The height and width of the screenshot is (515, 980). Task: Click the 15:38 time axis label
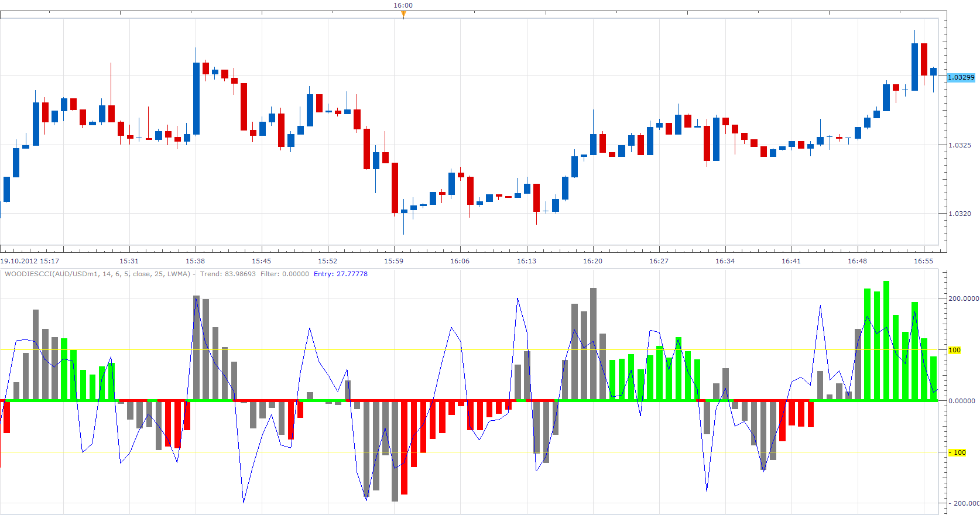point(195,261)
